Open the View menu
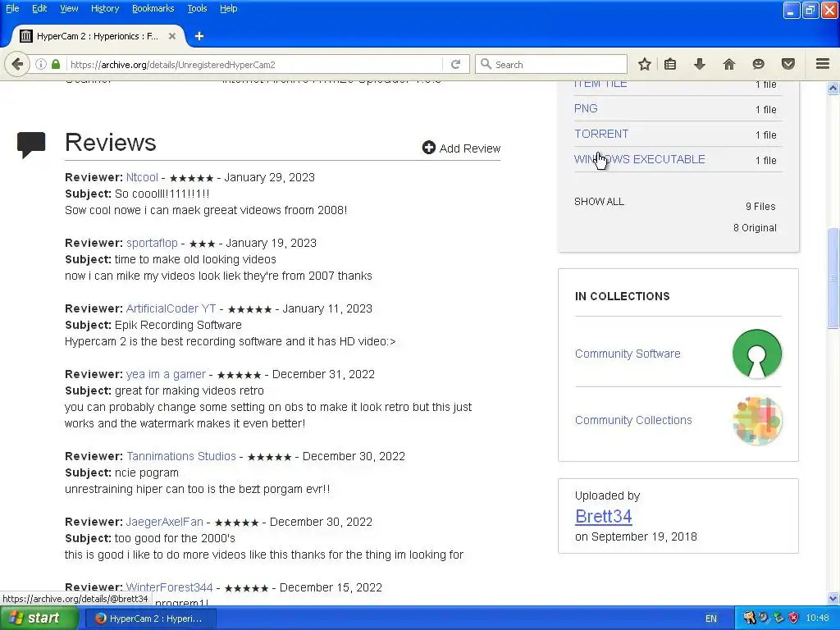This screenshot has width=840, height=630. [69, 8]
